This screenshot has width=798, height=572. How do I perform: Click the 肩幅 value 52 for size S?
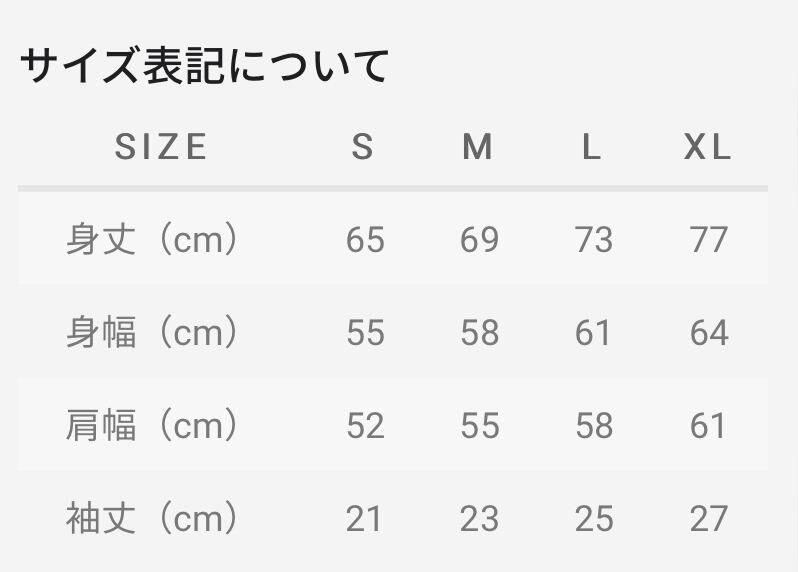click(x=365, y=426)
